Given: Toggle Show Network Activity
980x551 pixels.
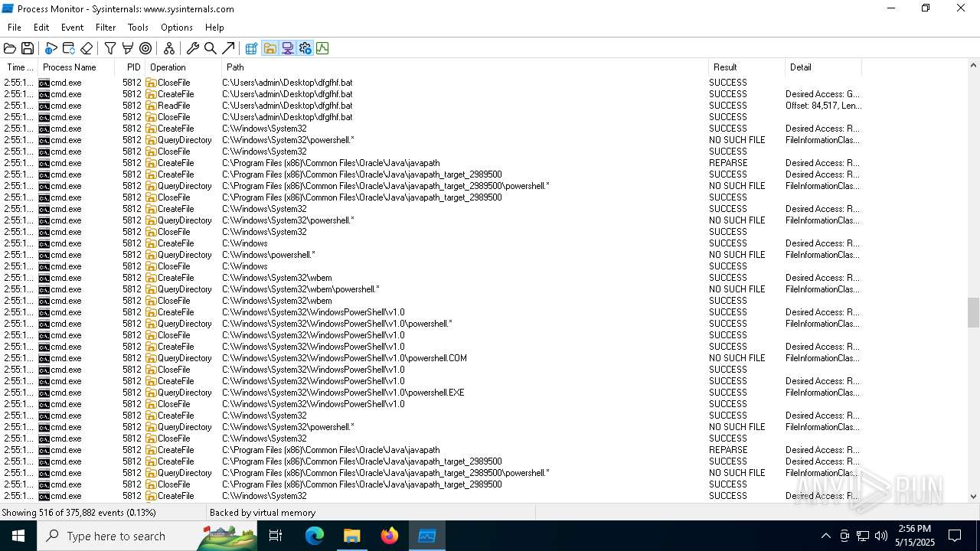Looking at the screenshot, I should click(287, 48).
